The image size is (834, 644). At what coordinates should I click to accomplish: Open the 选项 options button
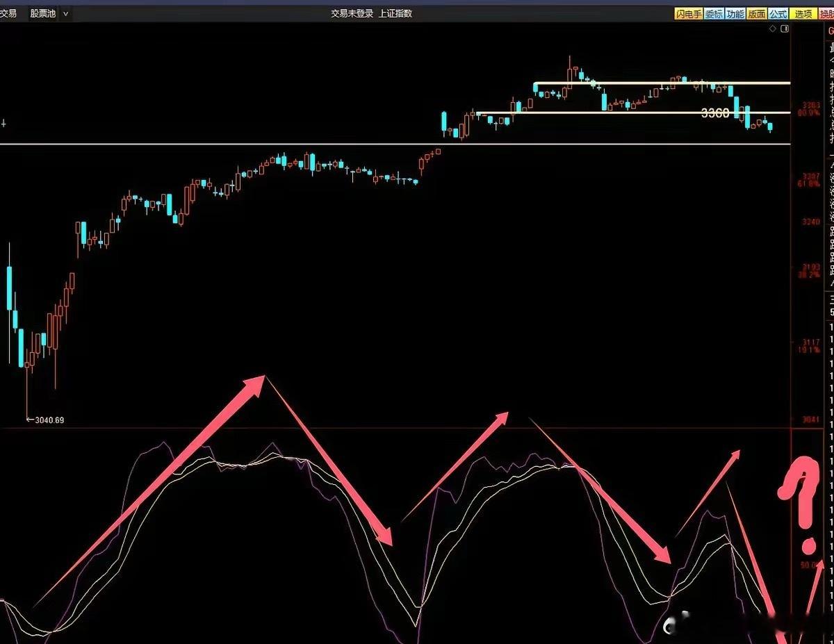803,14
